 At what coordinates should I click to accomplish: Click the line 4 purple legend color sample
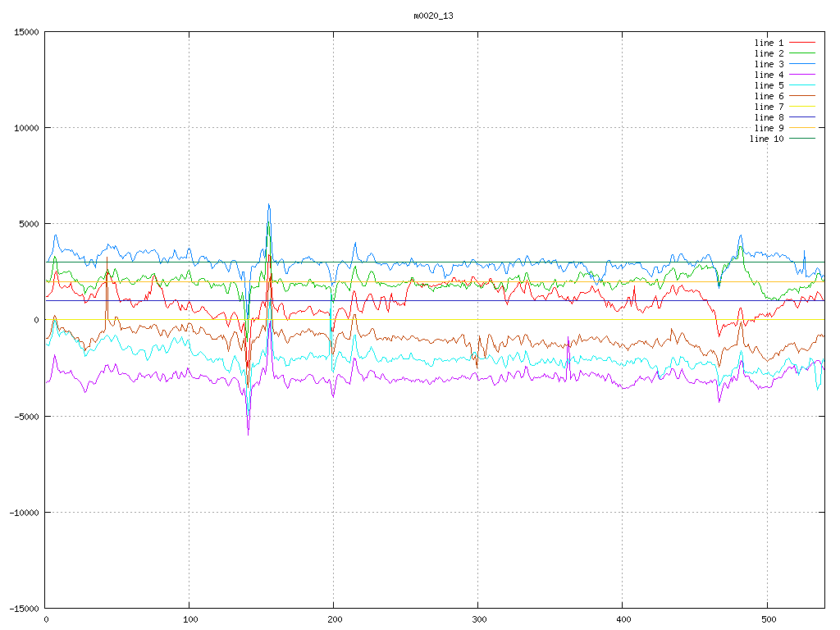click(802, 75)
